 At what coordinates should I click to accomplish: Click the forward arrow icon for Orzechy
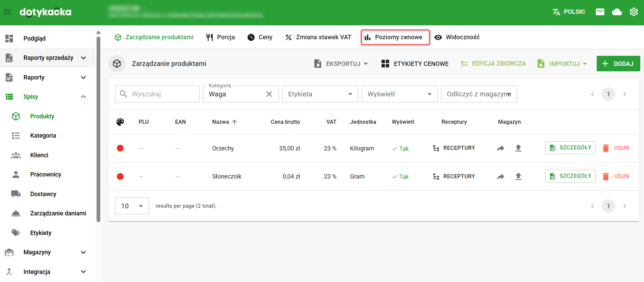click(x=500, y=148)
